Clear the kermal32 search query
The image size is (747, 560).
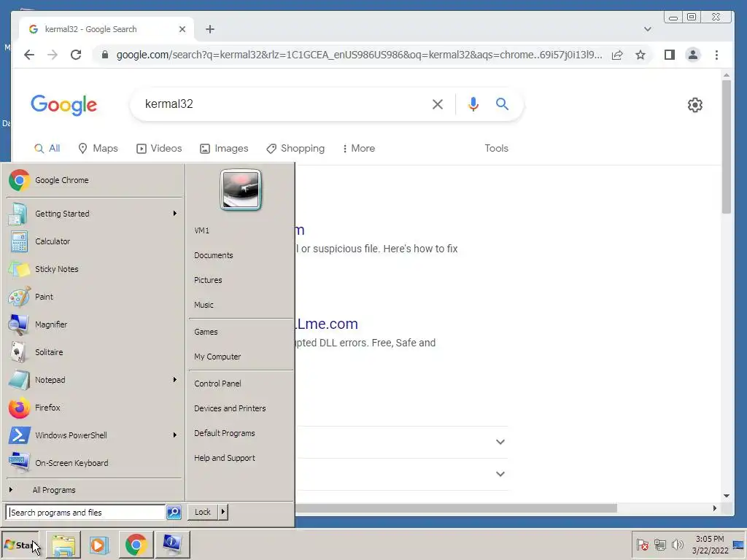(x=438, y=104)
